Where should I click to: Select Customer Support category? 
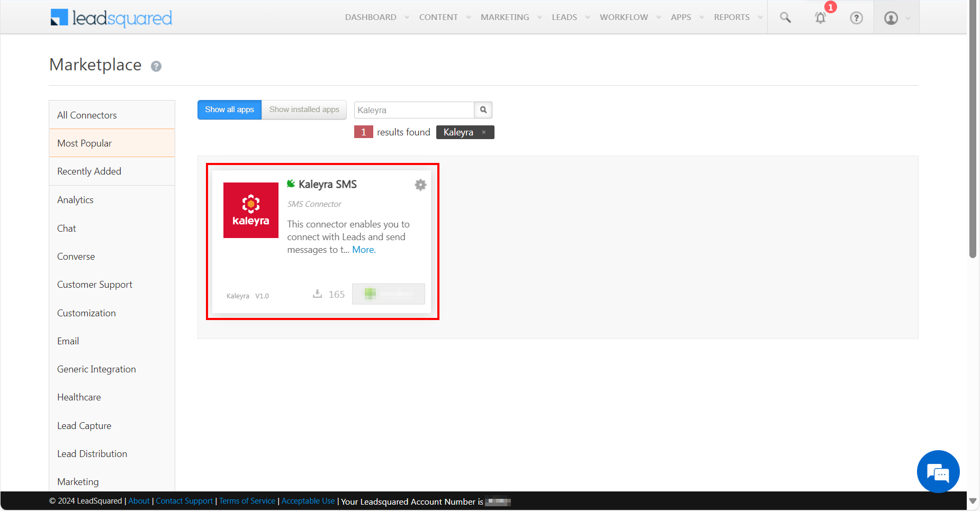point(112,285)
